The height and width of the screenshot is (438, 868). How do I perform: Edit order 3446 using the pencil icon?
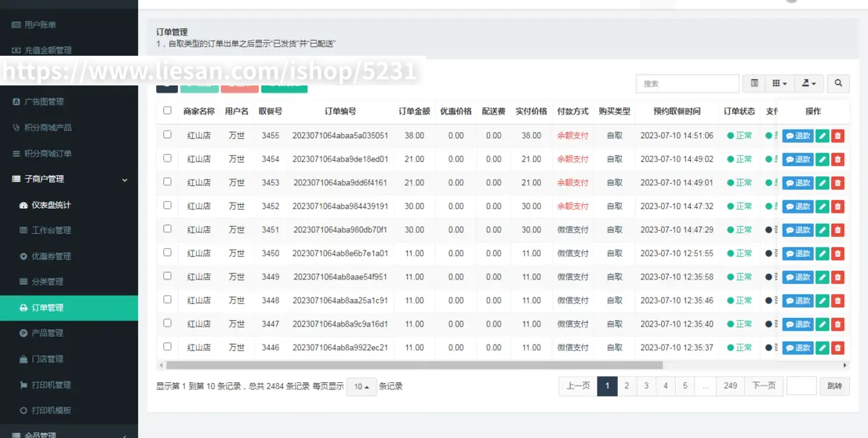(x=822, y=348)
